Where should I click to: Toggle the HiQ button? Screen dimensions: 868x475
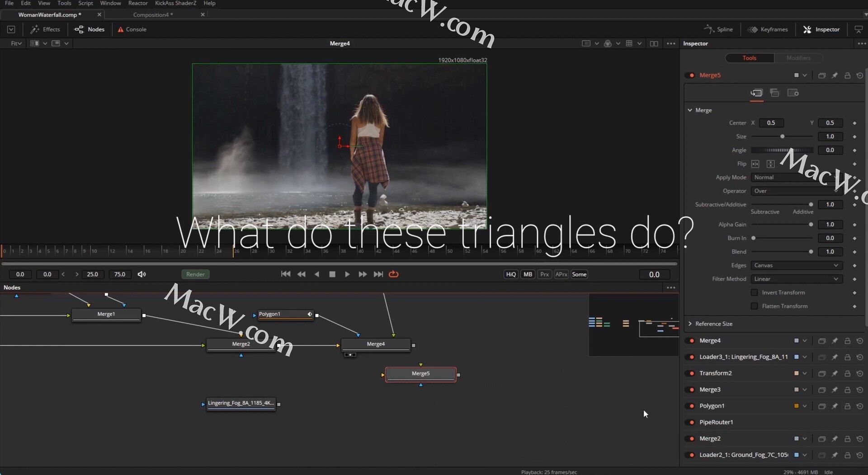click(x=510, y=274)
